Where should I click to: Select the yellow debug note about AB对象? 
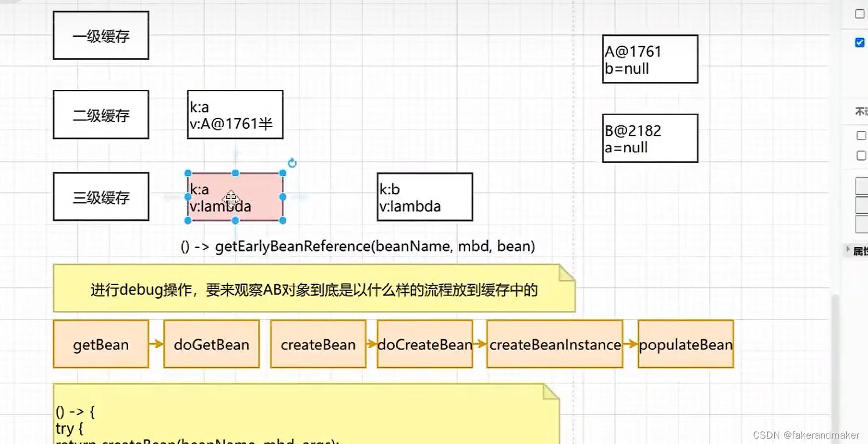(x=314, y=289)
